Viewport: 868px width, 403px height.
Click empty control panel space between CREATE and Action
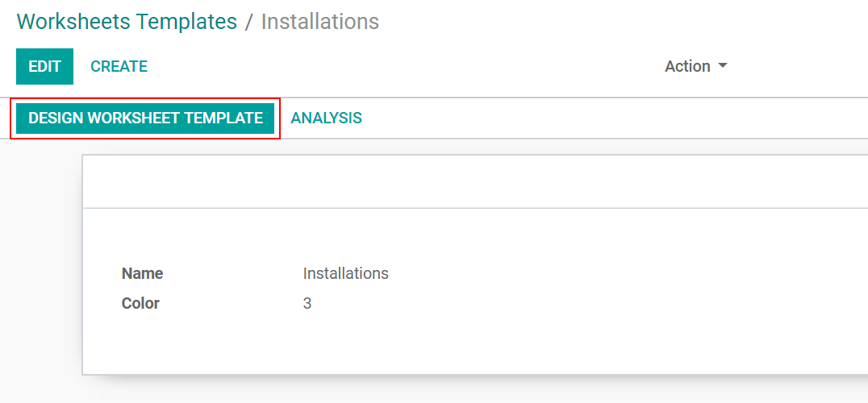point(404,66)
